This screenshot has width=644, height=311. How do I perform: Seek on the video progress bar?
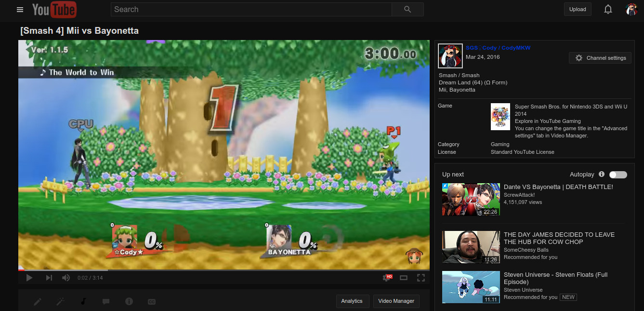pos(224,270)
